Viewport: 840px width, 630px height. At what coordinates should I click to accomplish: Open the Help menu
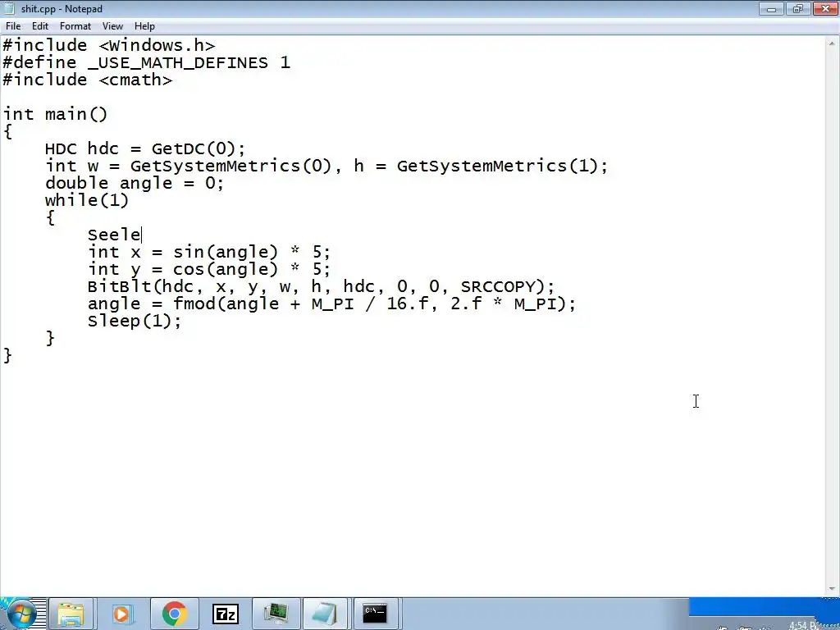tap(144, 25)
